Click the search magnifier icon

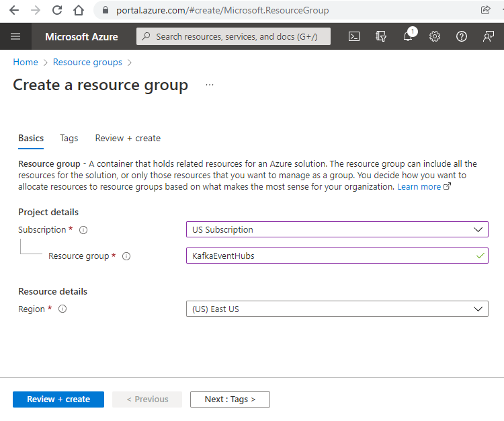146,36
